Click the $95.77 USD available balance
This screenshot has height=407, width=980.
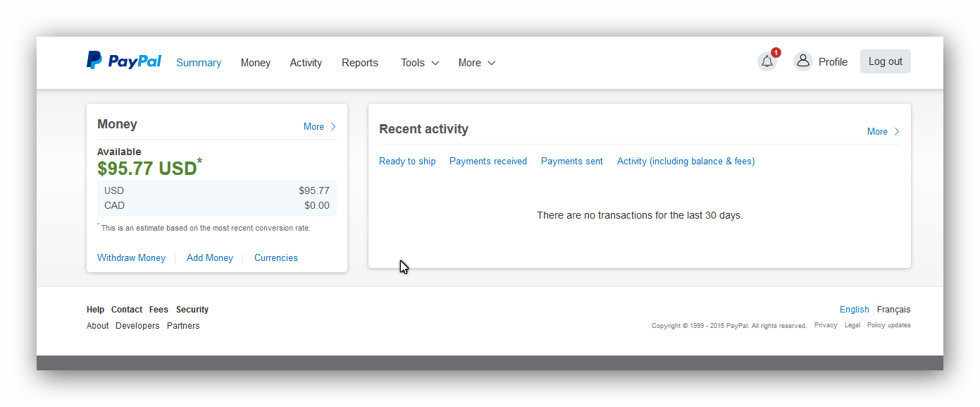pyautogui.click(x=149, y=168)
